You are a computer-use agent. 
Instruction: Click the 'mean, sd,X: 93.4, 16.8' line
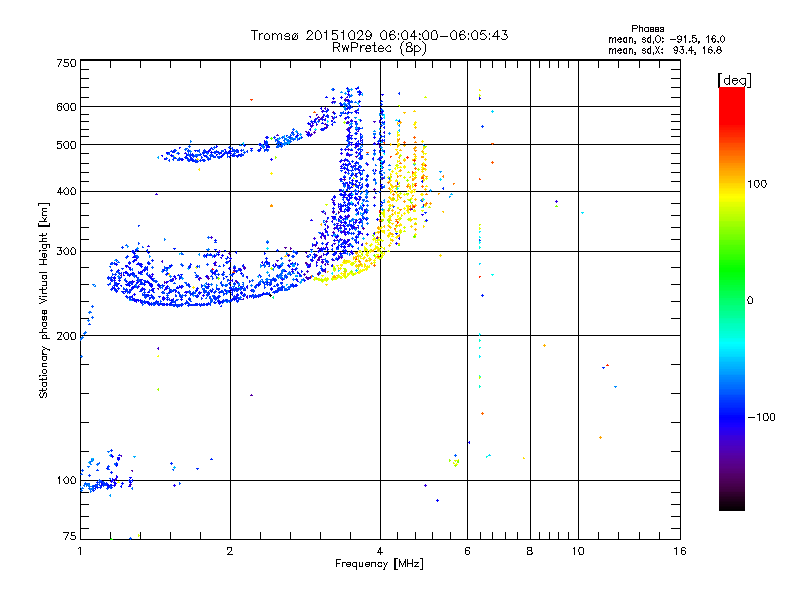pos(665,50)
